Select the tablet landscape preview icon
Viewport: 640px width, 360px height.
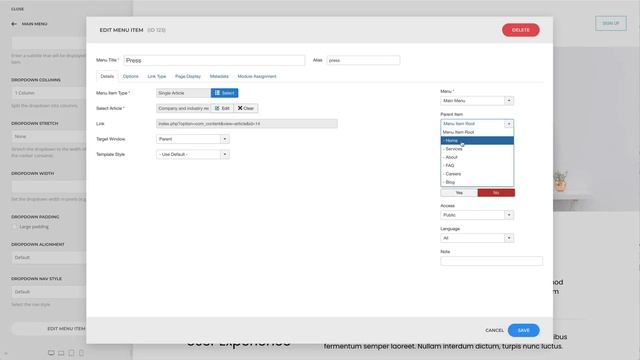(61, 353)
